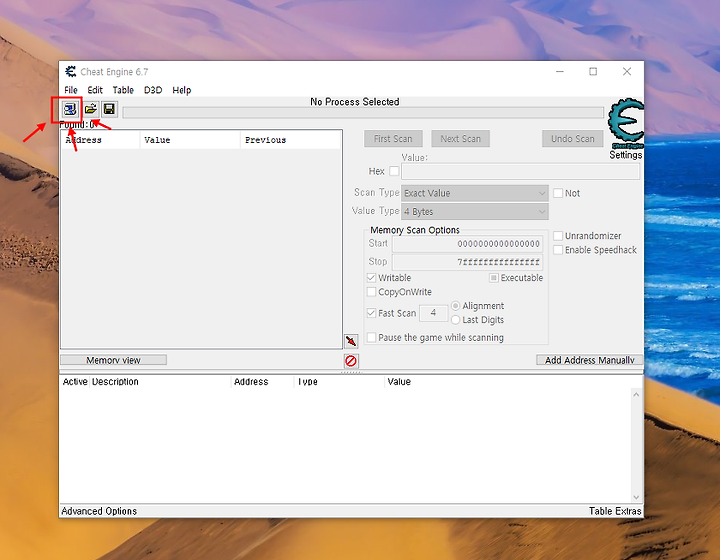Open the Help menu

click(181, 90)
